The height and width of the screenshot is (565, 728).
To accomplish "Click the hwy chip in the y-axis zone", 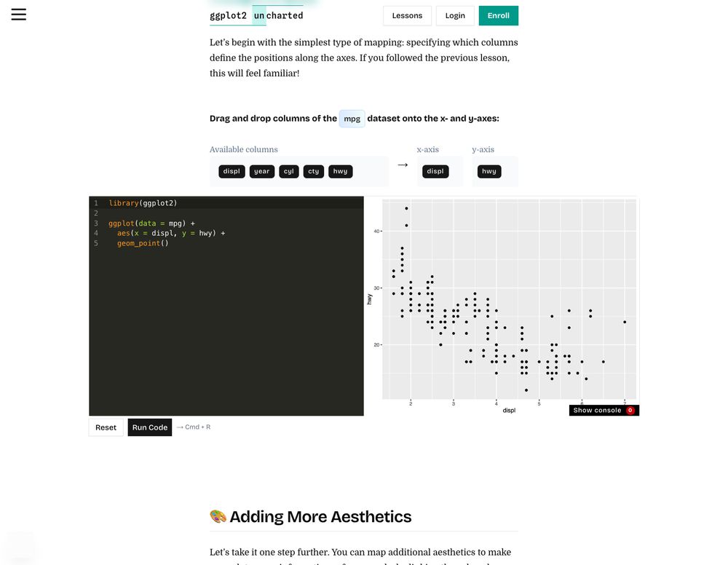I will tap(488, 171).
